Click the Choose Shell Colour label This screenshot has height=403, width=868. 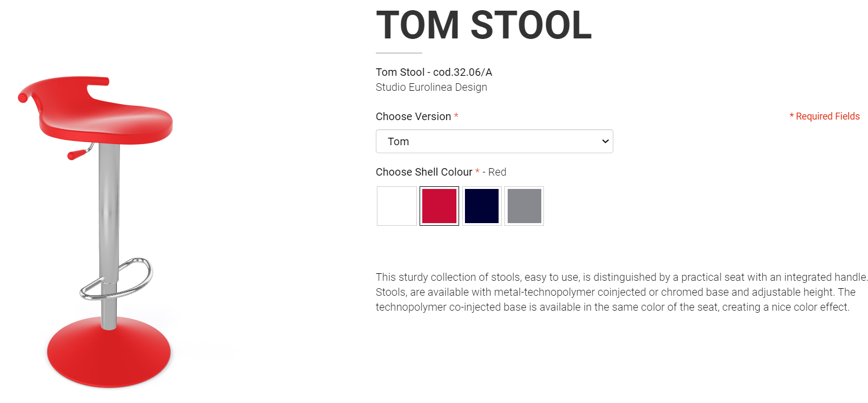(424, 172)
